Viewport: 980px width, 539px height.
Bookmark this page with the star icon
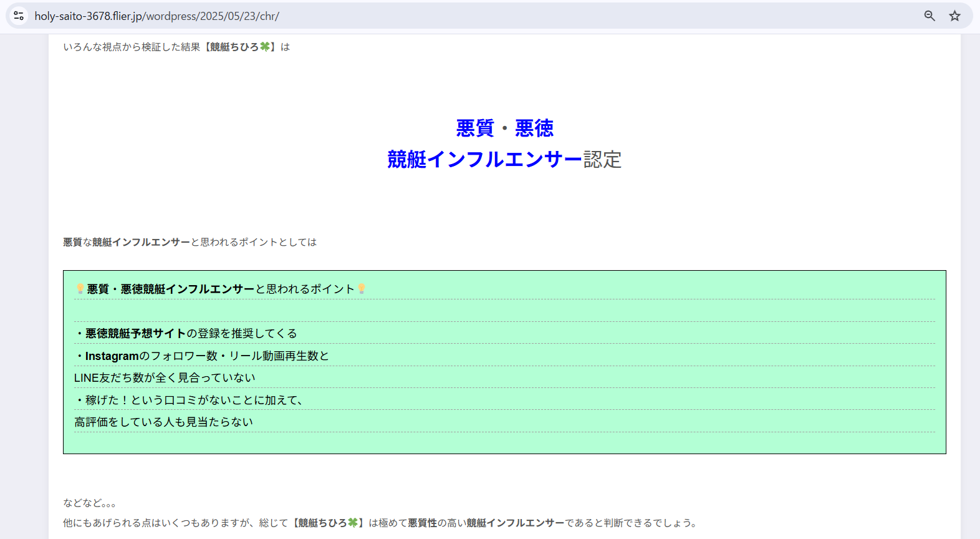click(954, 16)
